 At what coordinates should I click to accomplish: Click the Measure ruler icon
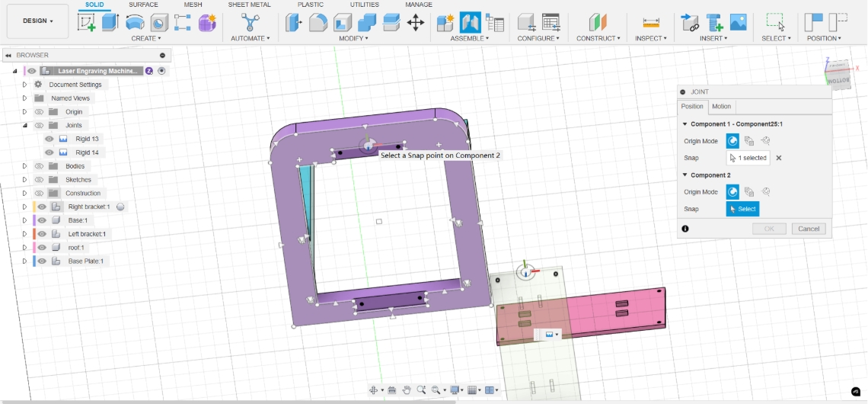[651, 23]
